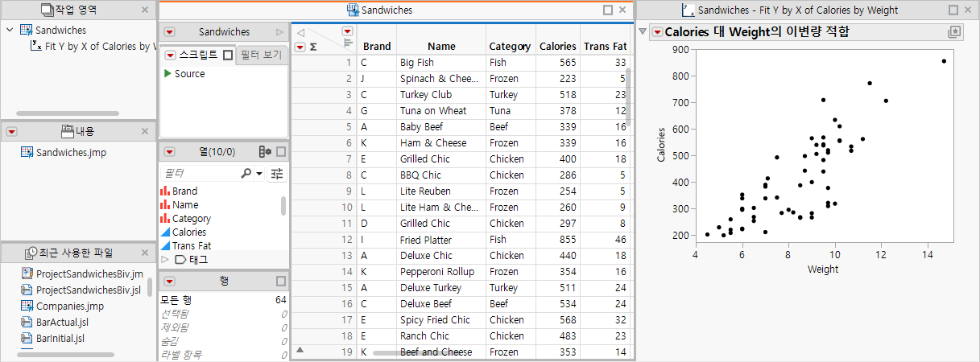Expand the 태그 group in columns list

[x=166, y=259]
